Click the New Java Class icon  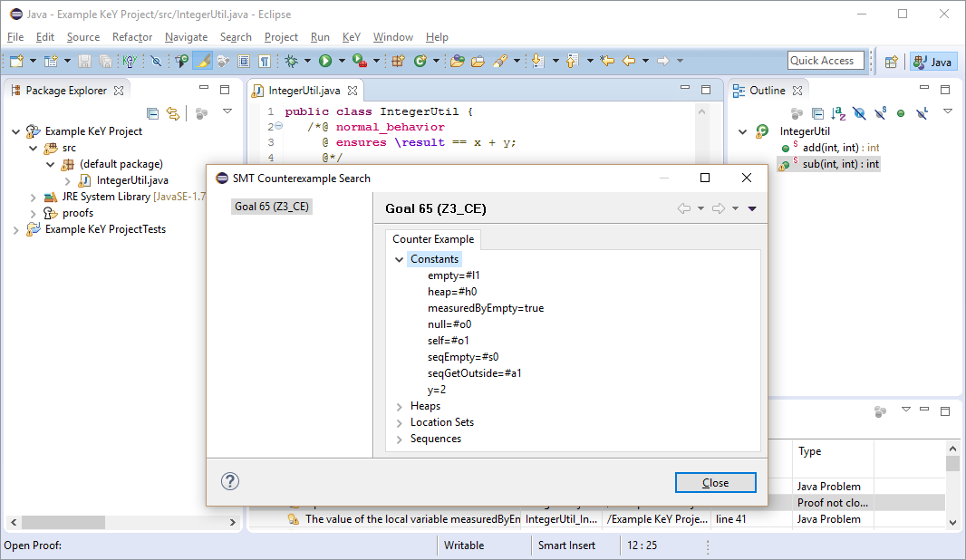point(420,61)
